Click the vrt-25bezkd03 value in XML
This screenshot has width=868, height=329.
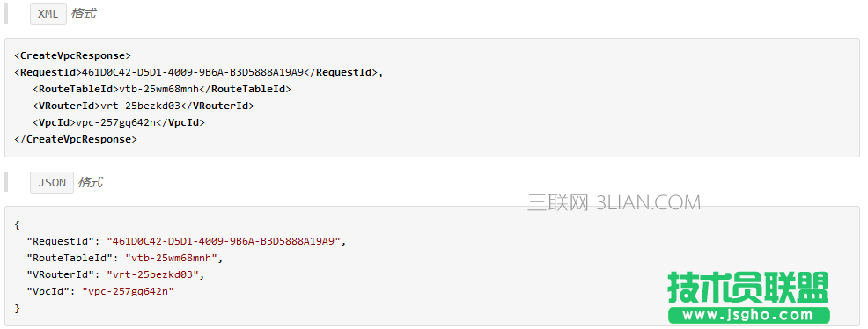[140, 106]
